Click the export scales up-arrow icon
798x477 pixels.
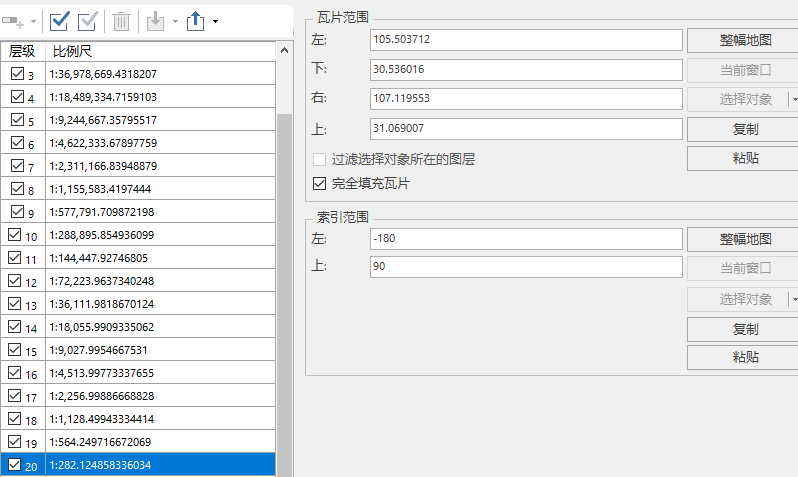pos(195,21)
